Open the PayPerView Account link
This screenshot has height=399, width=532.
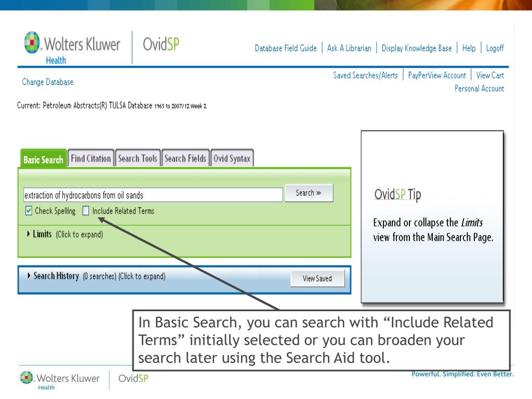[x=437, y=75]
